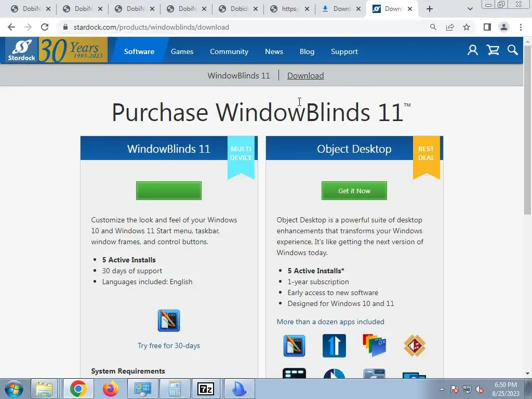Click the site search magnifier icon
The image size is (532, 399).
click(x=513, y=50)
